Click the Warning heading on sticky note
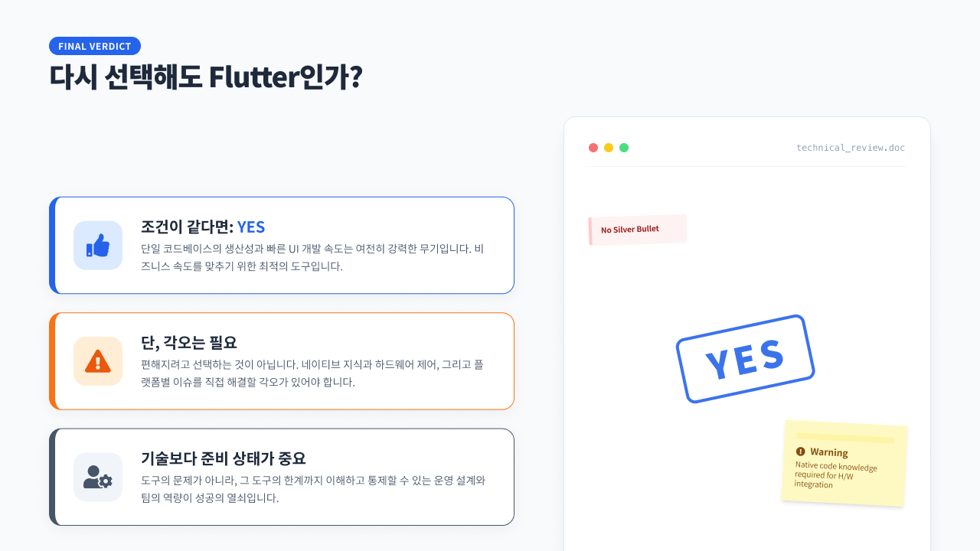The image size is (980, 551). tap(829, 452)
